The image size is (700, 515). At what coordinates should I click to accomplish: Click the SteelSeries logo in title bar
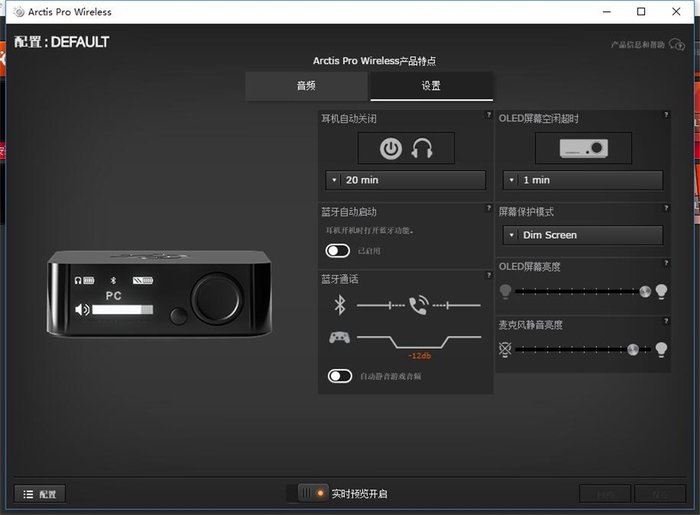19,12
